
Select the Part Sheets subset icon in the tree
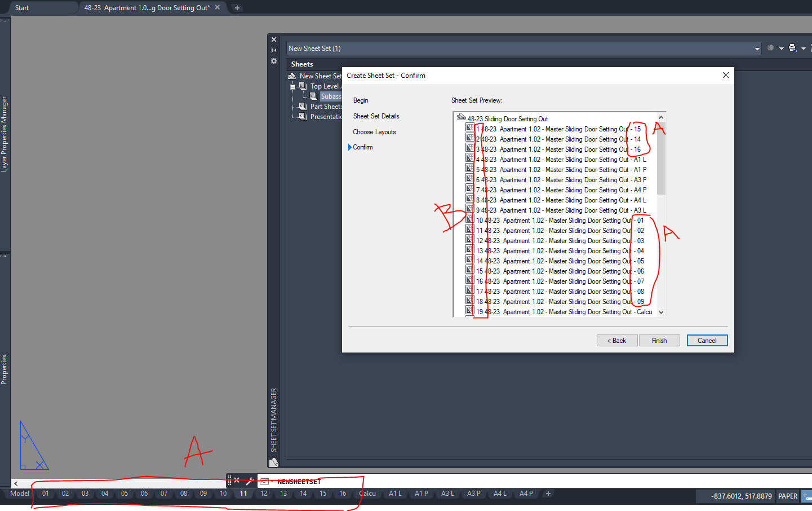(x=302, y=106)
